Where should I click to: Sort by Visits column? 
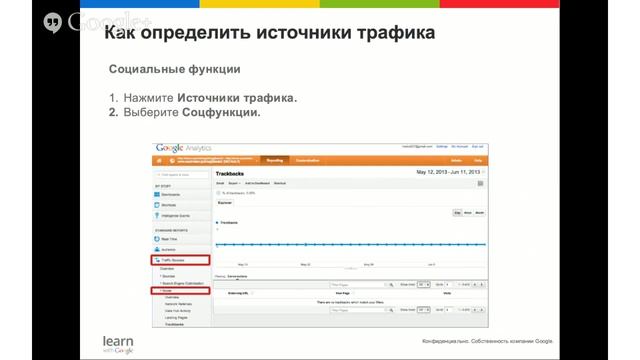click(447, 293)
